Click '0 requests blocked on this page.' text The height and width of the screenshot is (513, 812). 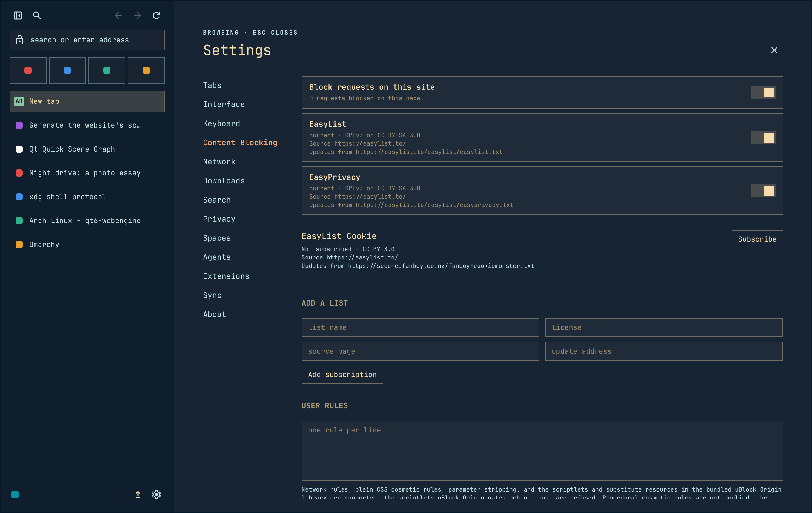(x=366, y=98)
